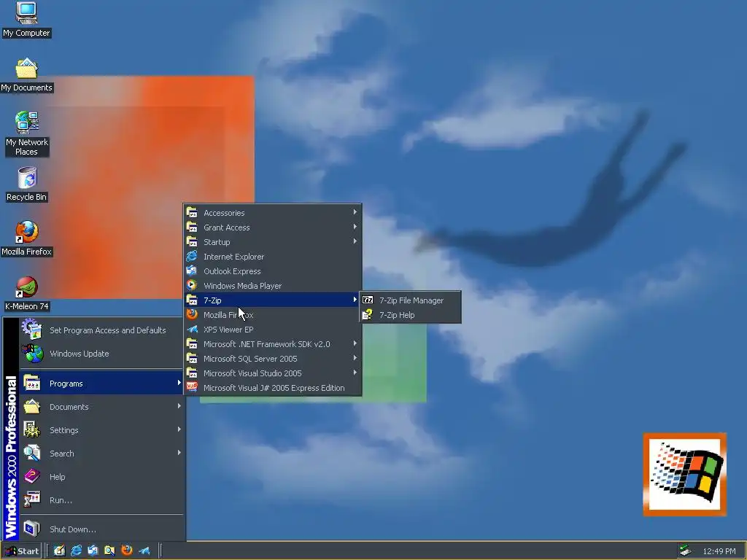Open My Documents folder icon

(26, 75)
